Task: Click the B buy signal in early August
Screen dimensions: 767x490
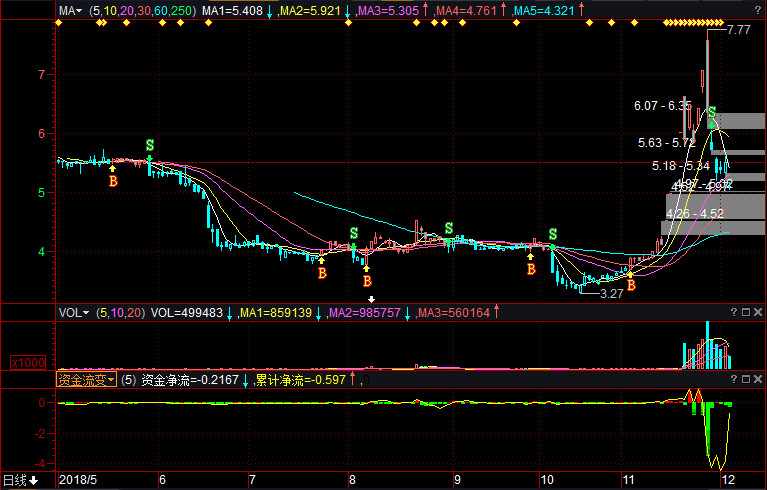Action: (x=367, y=281)
